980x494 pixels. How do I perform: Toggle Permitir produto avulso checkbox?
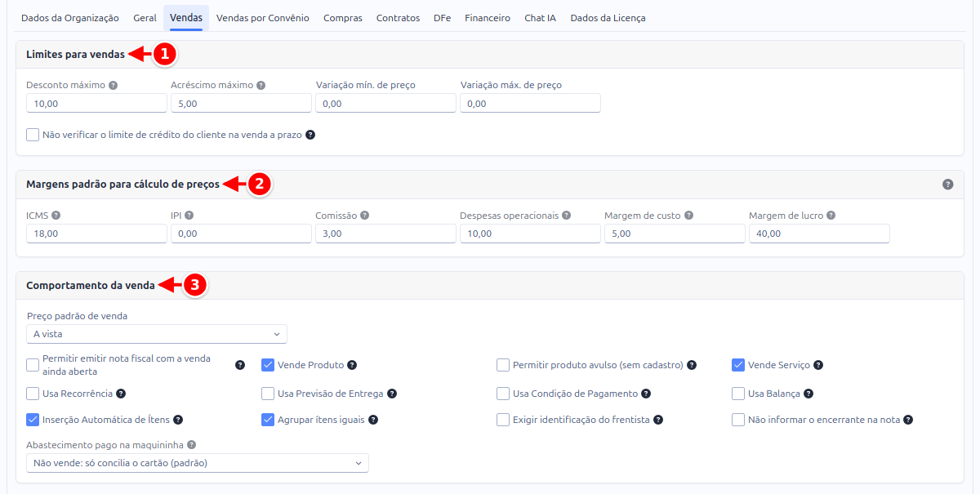pyautogui.click(x=503, y=365)
